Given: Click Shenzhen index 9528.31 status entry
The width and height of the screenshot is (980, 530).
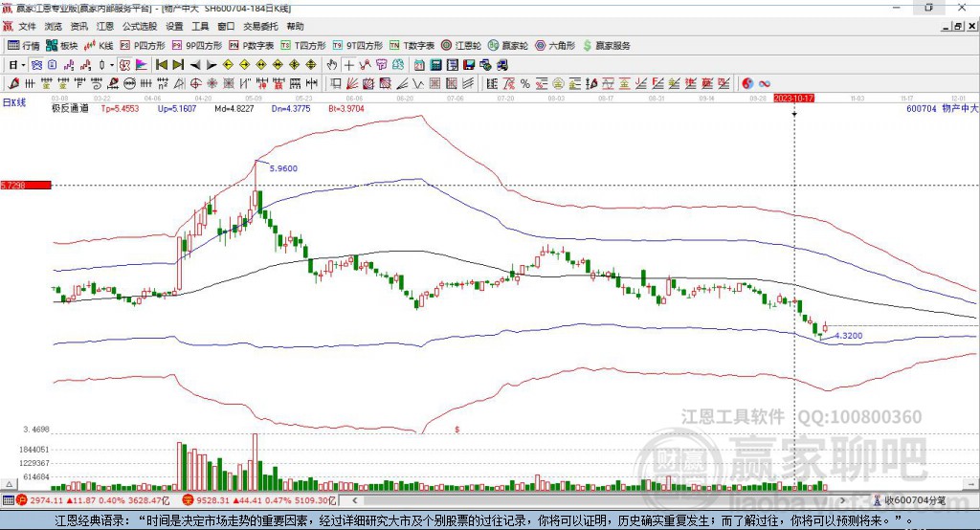Looking at the screenshot, I should click(x=260, y=500).
